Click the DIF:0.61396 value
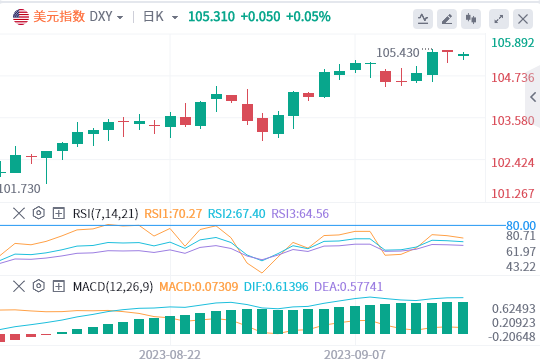 tap(276, 287)
